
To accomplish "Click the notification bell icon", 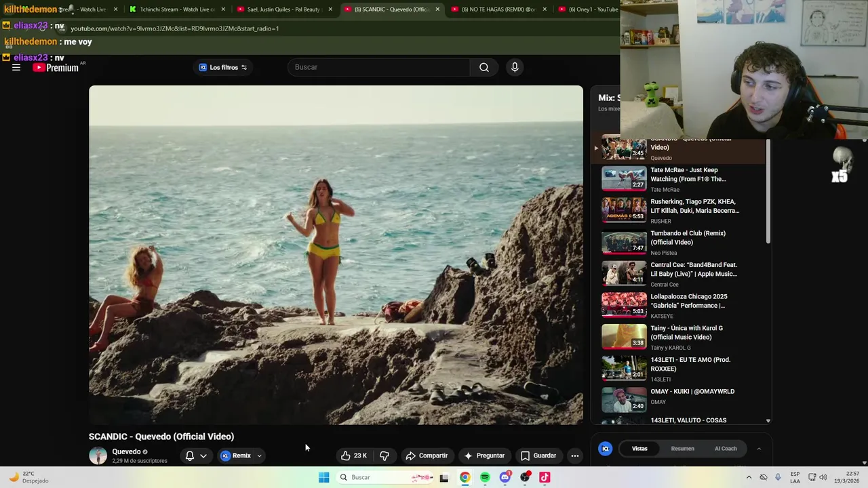I will click(190, 455).
